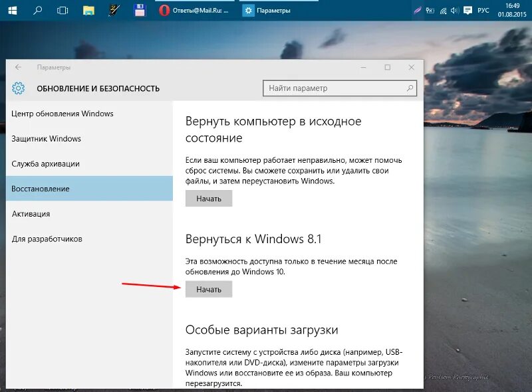Image resolution: width=532 pixels, height=392 pixels.
Task: Select Восстановление in sidebar
Action: click(x=89, y=189)
